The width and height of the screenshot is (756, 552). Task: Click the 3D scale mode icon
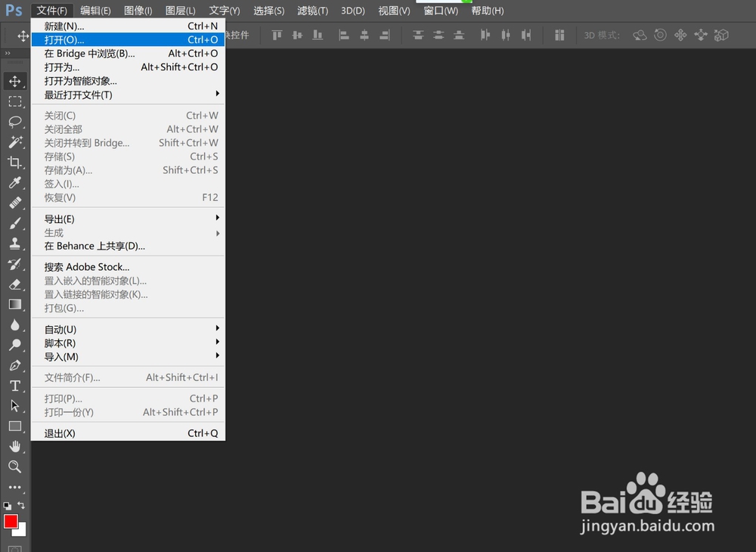[721, 36]
